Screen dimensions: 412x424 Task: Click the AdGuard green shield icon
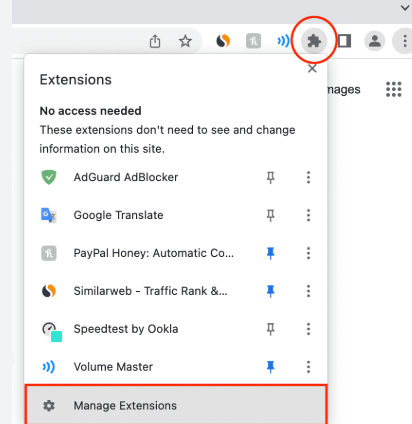pos(49,177)
